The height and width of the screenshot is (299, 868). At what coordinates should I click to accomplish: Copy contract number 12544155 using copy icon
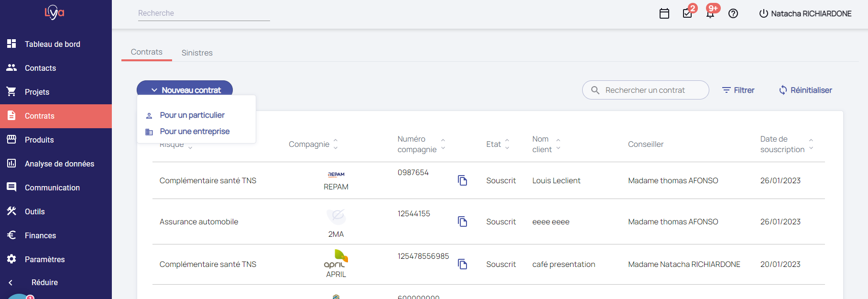click(x=462, y=221)
